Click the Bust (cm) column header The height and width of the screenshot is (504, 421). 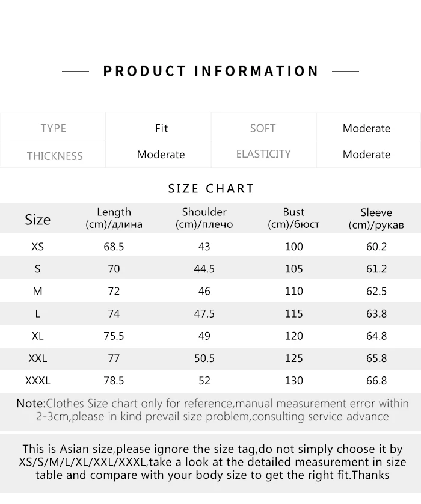point(293,218)
